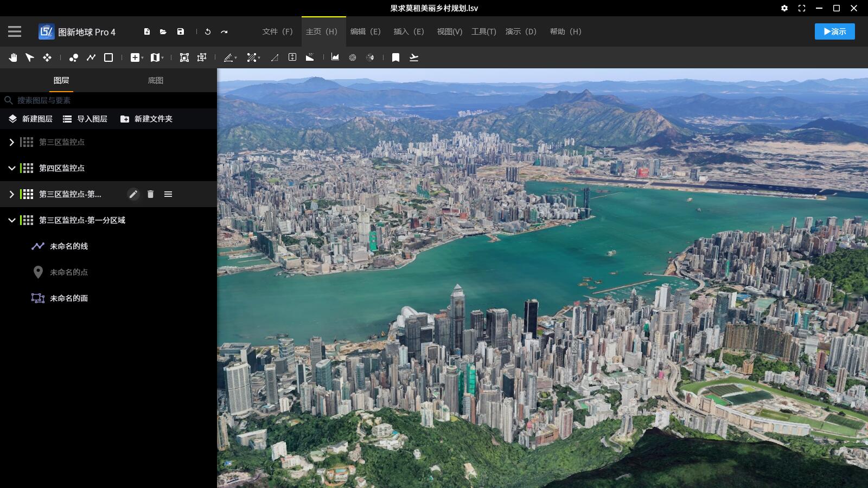Screen dimensions: 868x488
Task: Open the 工具(T) menu
Action: [x=483, y=31]
